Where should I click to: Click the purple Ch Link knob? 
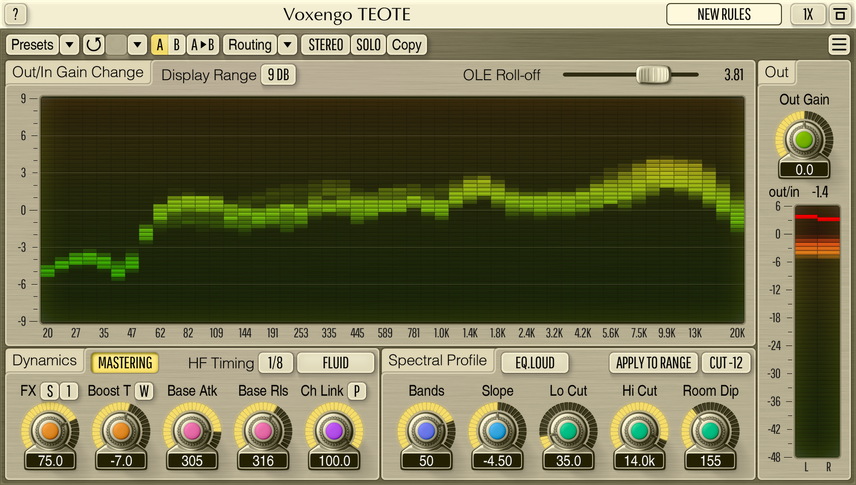pos(334,430)
